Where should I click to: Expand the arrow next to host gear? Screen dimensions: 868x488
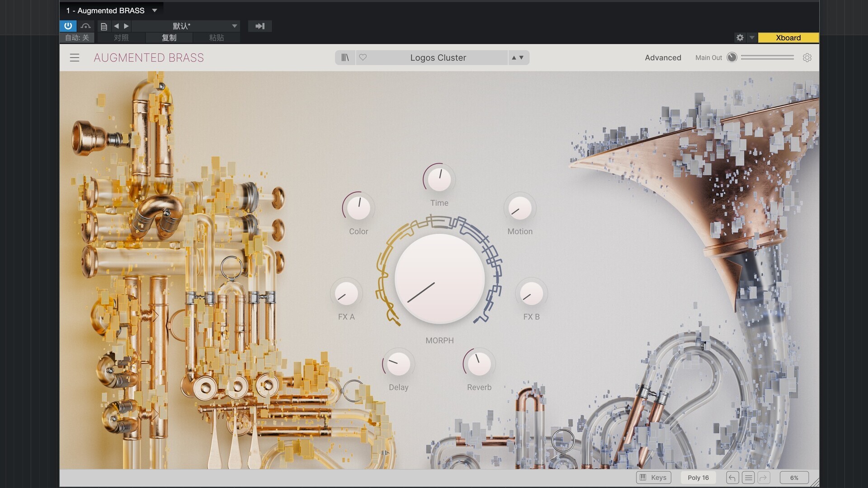(752, 38)
